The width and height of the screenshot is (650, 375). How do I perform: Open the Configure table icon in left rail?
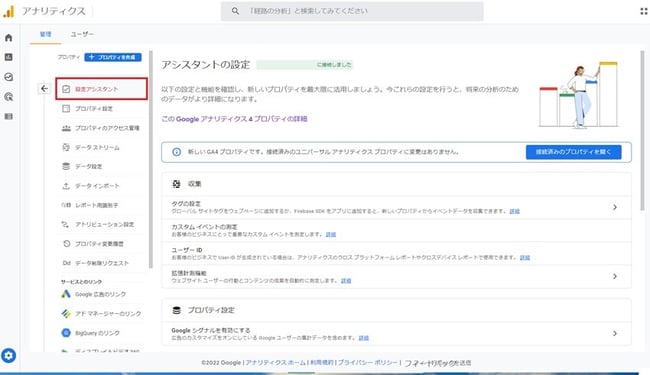pyautogui.click(x=8, y=116)
